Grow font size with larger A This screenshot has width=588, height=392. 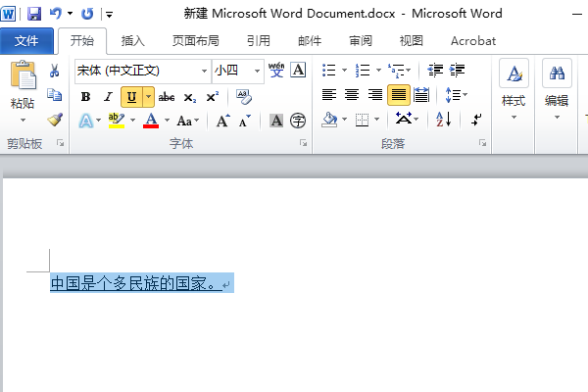pyautogui.click(x=222, y=121)
